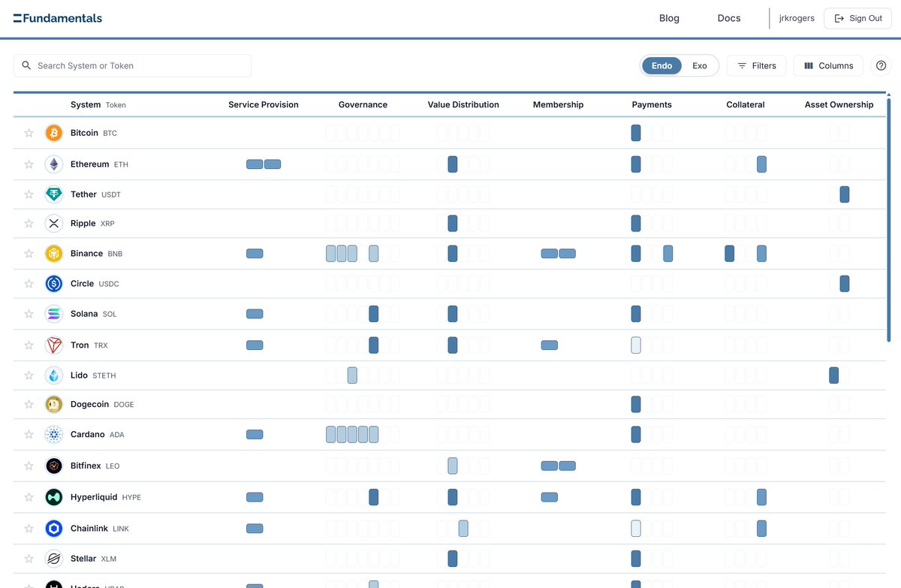Screen dimensions: 901x588
Task: Click the Tron TRX row name
Action: pyautogui.click(x=89, y=345)
